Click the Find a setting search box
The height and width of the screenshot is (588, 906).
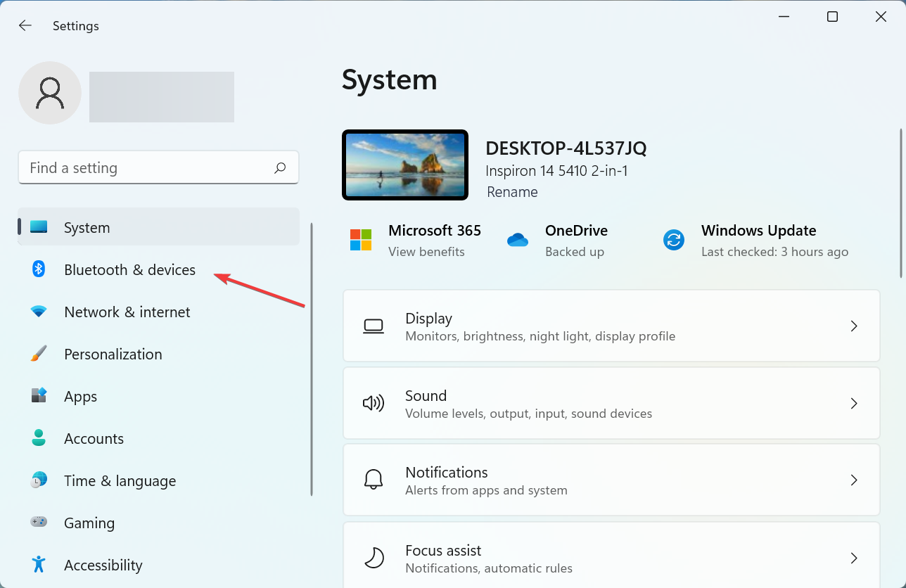158,167
